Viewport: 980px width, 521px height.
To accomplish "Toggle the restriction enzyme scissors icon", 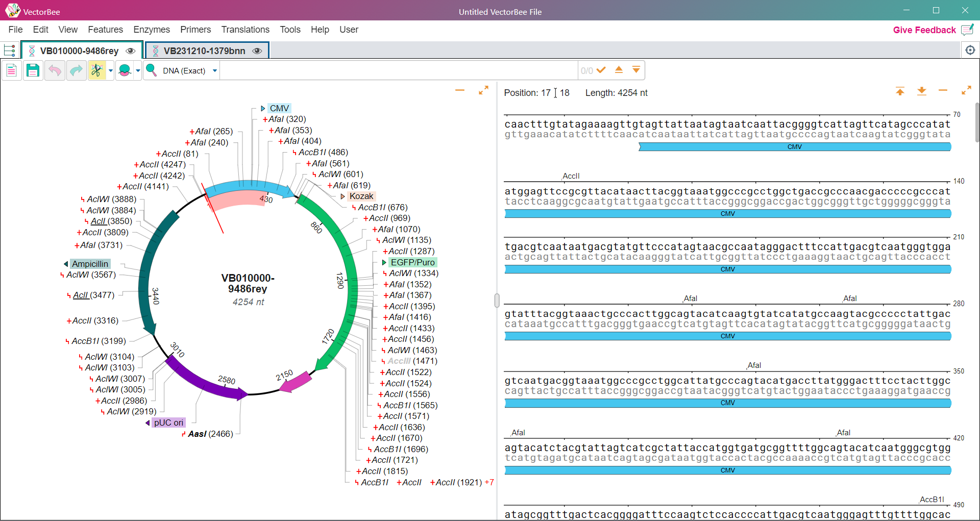I will click(96, 70).
